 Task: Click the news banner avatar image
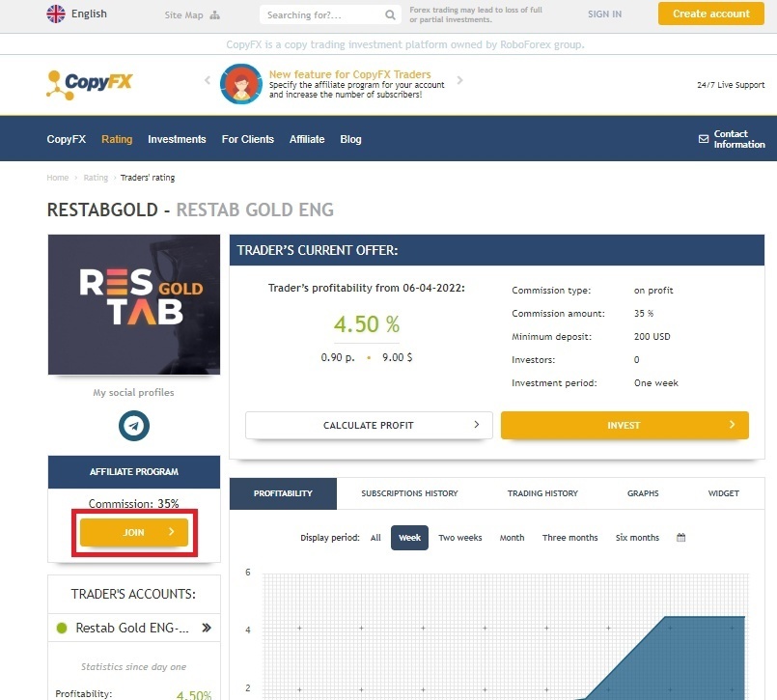tap(241, 84)
